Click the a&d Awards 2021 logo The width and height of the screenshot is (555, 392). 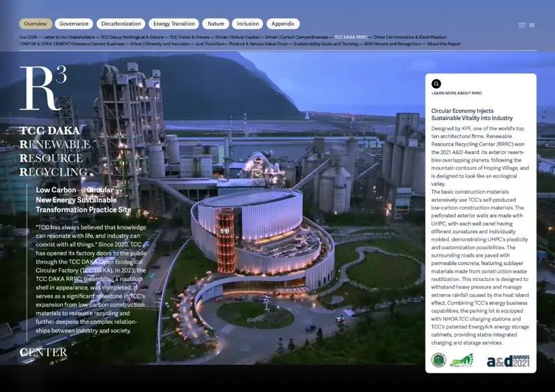508,360
